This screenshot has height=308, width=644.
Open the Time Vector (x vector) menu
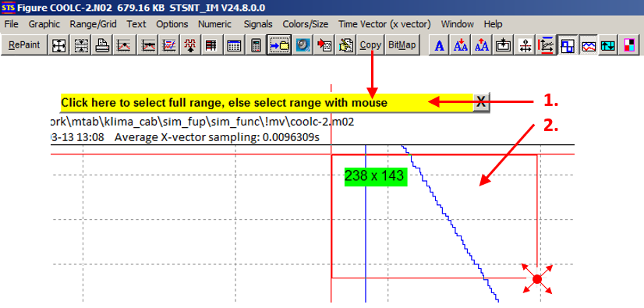click(x=384, y=24)
